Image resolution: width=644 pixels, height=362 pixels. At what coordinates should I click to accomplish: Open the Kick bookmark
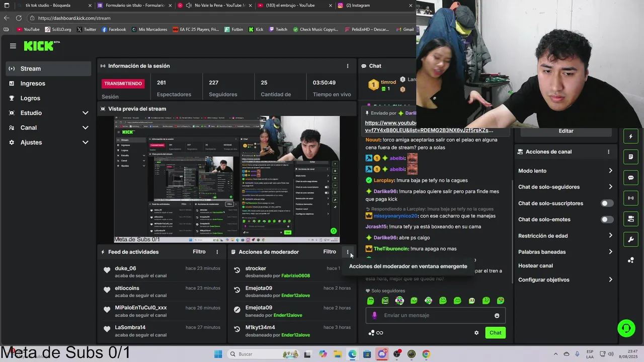click(x=256, y=30)
